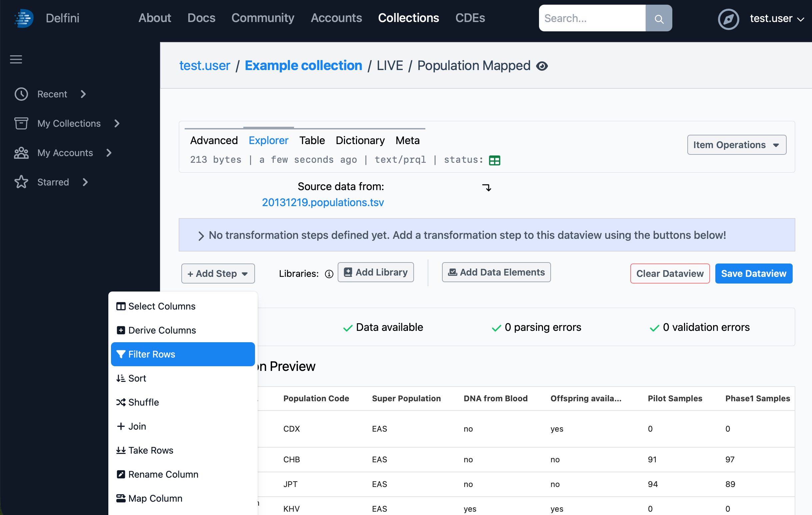Click the Libraries info icon

click(x=329, y=274)
